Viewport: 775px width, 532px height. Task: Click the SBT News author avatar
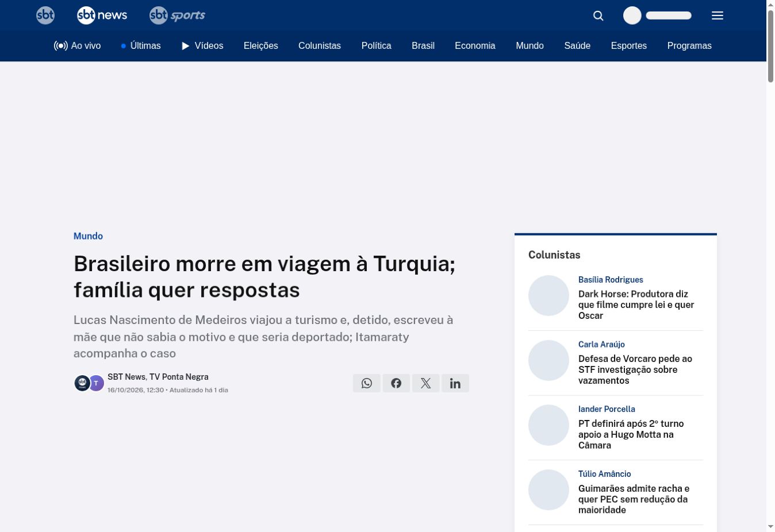click(82, 383)
